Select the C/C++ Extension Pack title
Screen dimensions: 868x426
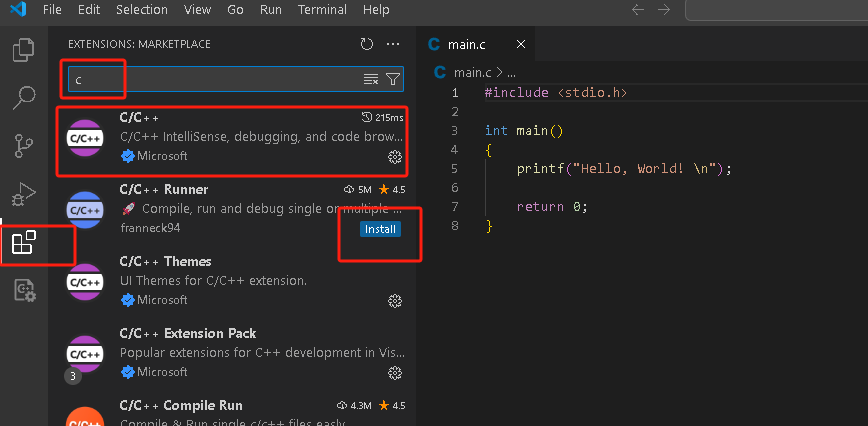[188, 333]
